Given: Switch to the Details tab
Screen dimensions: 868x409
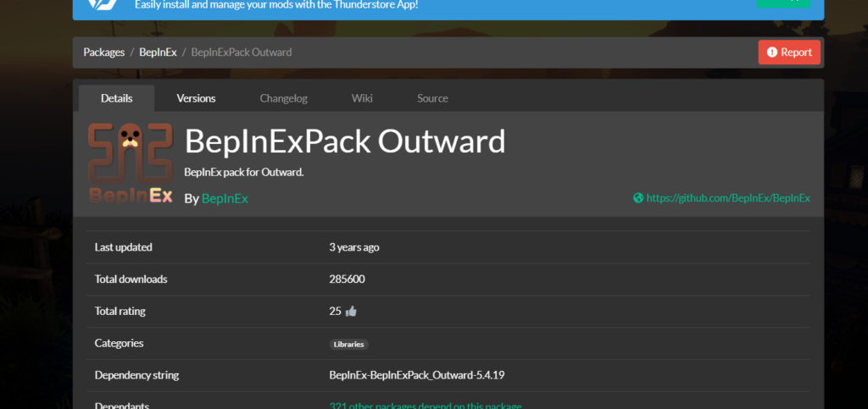Looking at the screenshot, I should [x=117, y=98].
